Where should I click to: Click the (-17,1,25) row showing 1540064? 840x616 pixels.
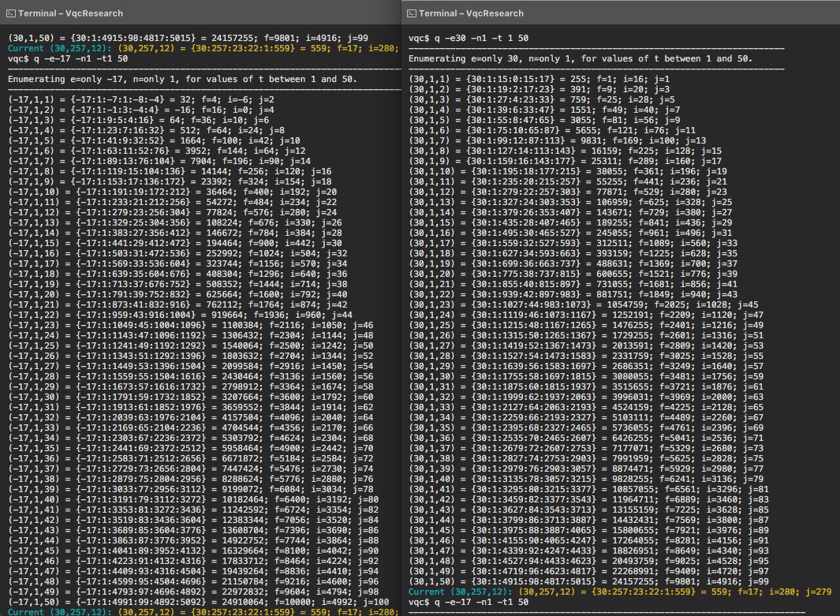tap(190, 345)
